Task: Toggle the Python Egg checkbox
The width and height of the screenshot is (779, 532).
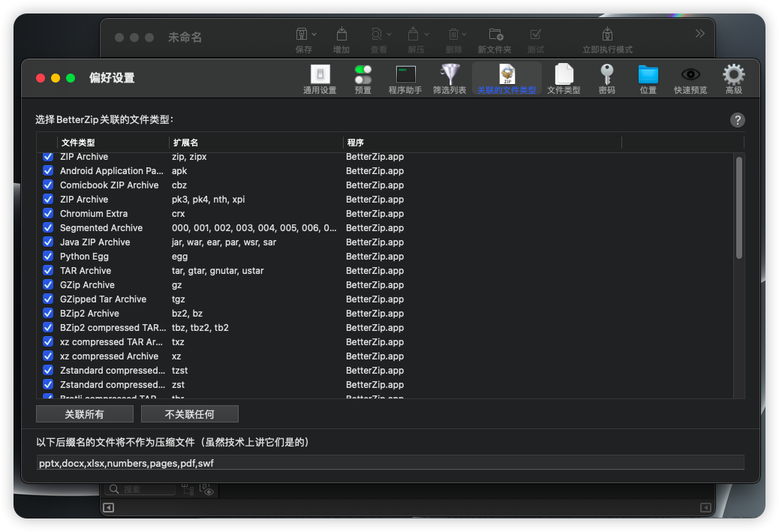Action: click(48, 257)
